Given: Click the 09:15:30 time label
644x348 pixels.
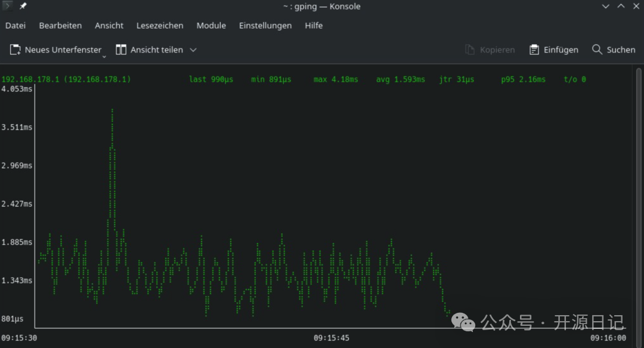Looking at the screenshot, I should [19, 338].
